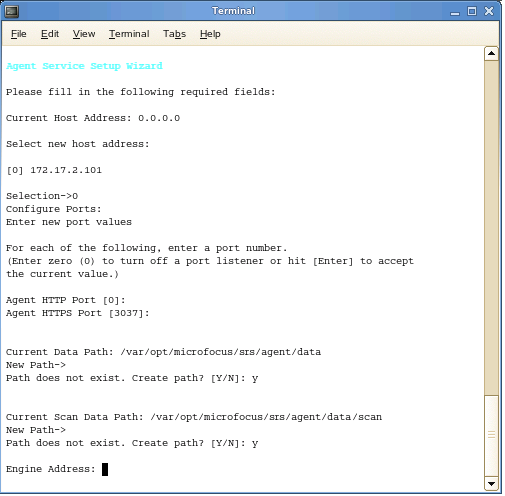
Task: Open the Terminal menu
Action: (129, 34)
